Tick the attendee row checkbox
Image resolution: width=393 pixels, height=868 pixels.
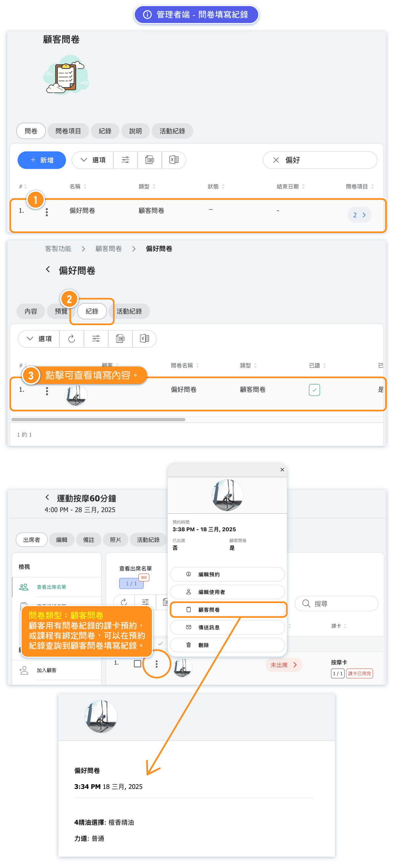[138, 664]
